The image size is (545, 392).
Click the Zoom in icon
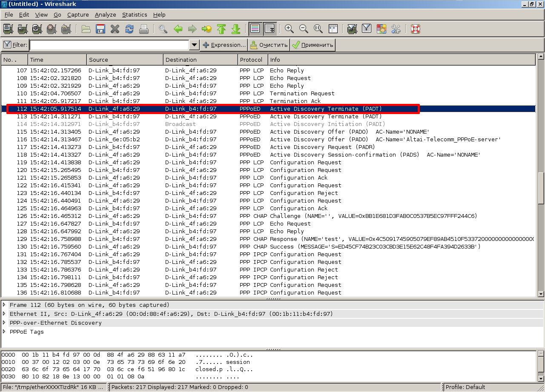tap(290, 29)
